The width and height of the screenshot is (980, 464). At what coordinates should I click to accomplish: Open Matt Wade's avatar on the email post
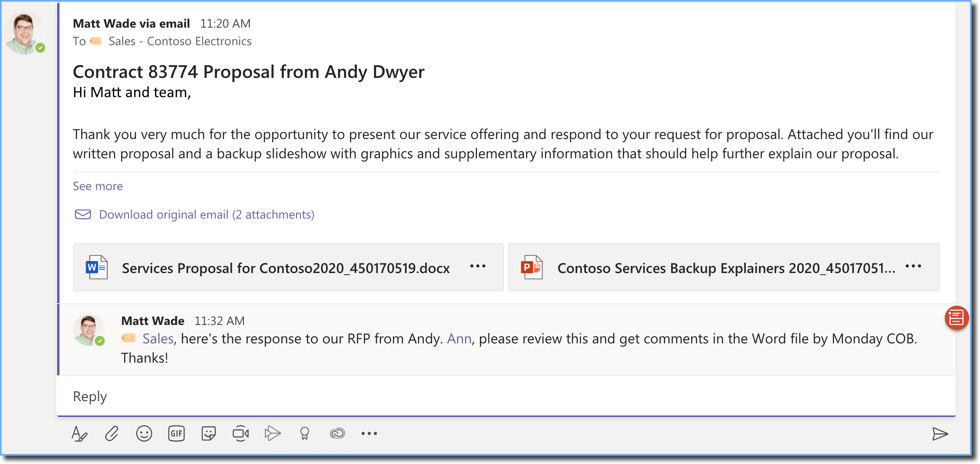(x=24, y=34)
